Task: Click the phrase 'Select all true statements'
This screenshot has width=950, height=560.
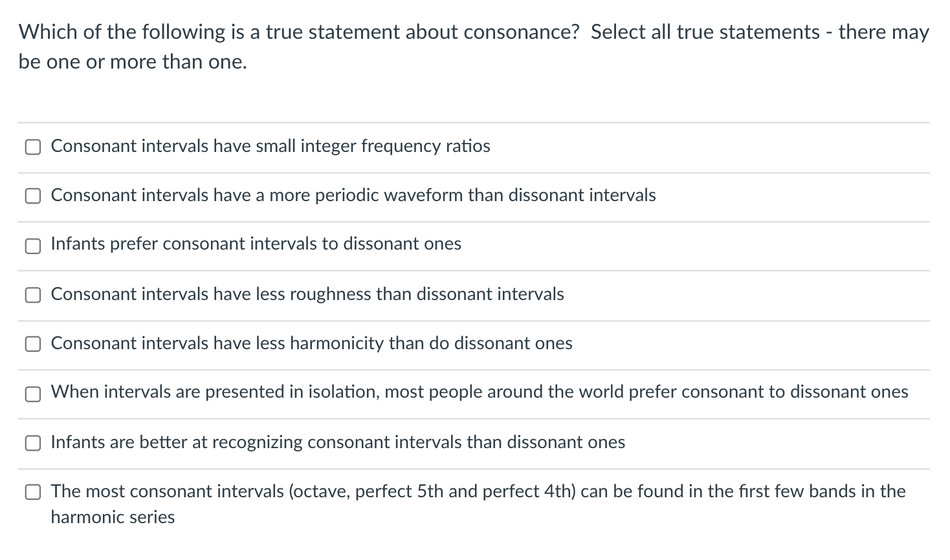Action: tap(705, 32)
